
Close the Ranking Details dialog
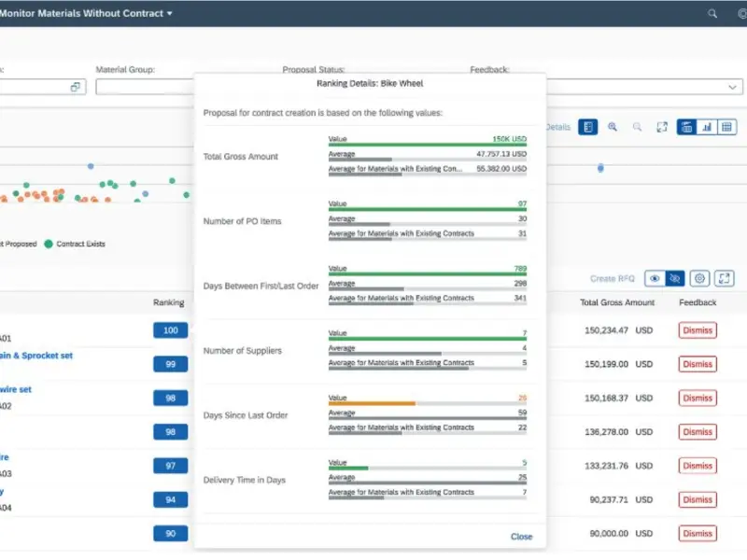click(x=521, y=537)
